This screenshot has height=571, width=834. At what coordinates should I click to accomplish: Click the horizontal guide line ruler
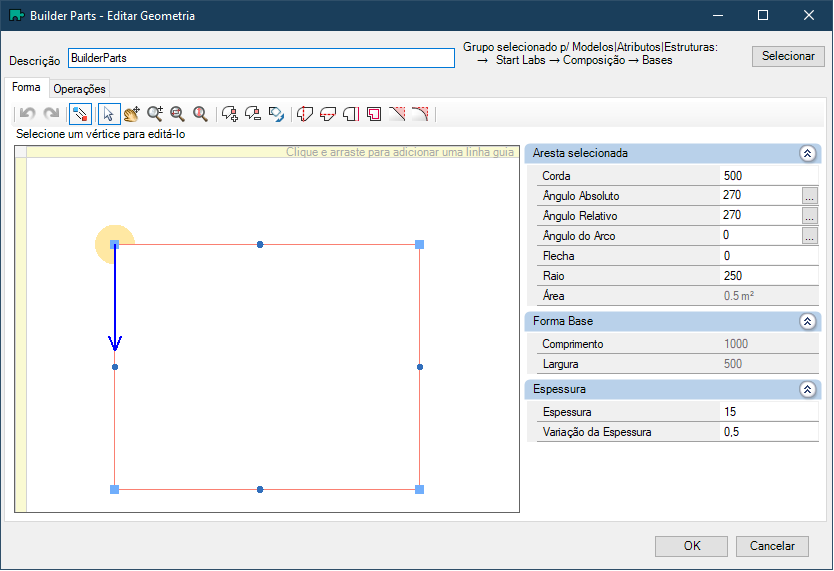point(272,152)
